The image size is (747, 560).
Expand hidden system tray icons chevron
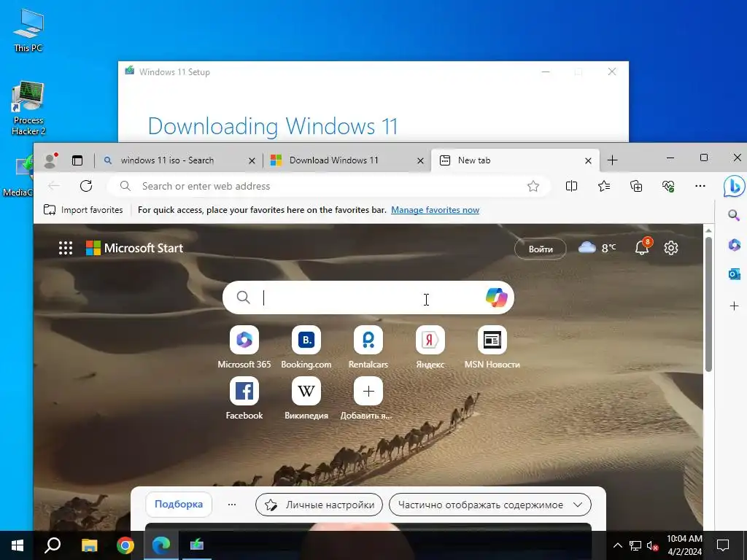point(617,545)
